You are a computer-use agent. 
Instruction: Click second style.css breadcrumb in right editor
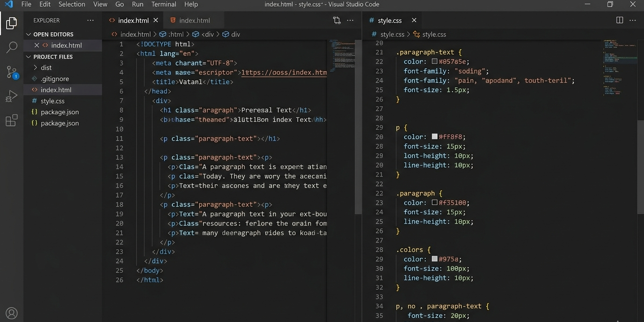[434, 34]
